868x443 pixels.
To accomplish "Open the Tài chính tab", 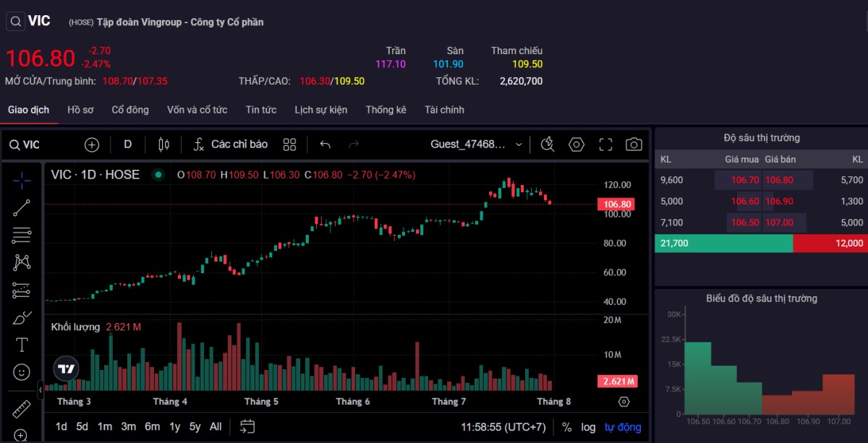I will tap(444, 110).
